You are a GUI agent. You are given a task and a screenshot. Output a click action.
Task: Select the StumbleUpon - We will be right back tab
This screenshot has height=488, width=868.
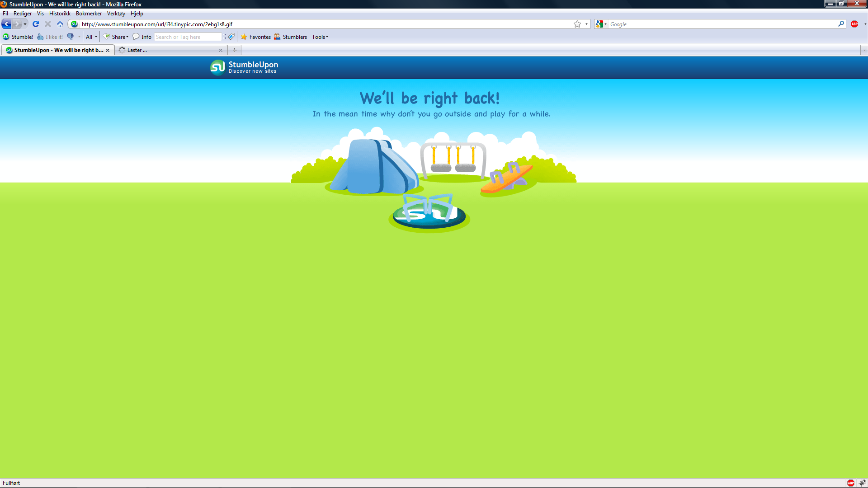click(57, 50)
